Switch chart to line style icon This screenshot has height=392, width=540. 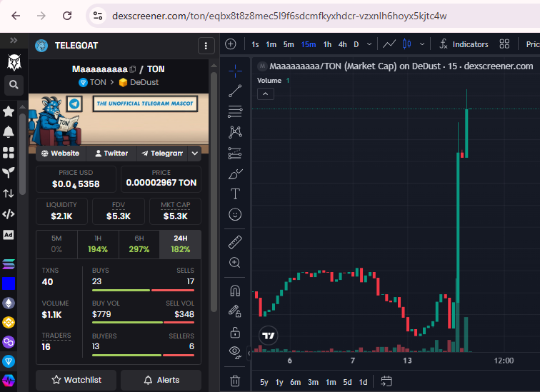[389, 44]
